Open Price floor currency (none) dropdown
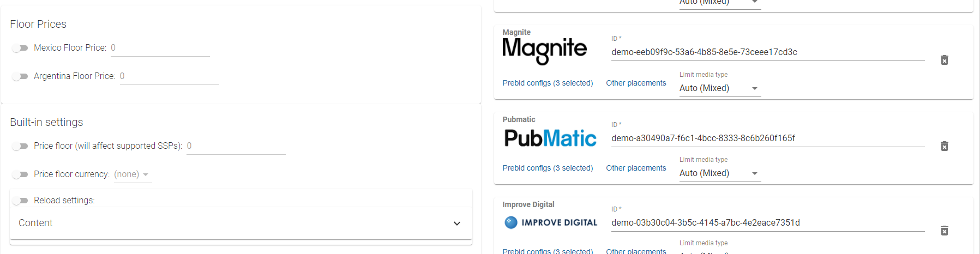Image resolution: width=980 pixels, height=254 pixels. pos(133,174)
